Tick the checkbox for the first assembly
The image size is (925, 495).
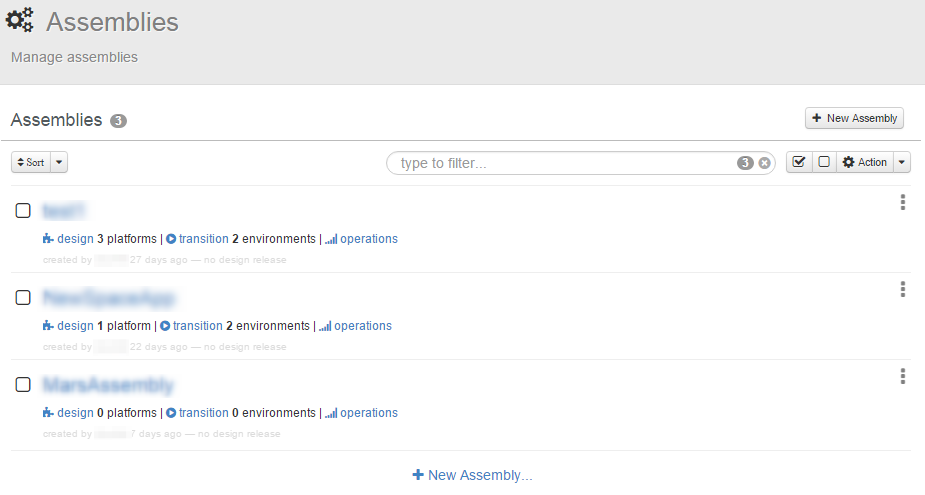23,210
